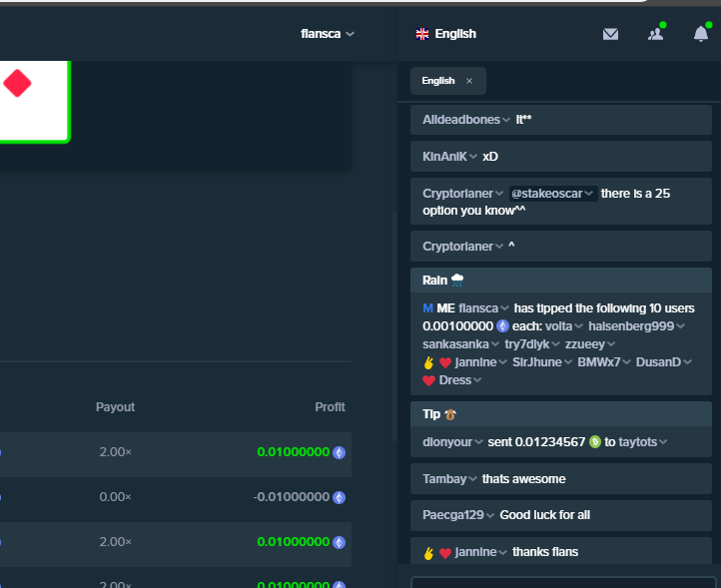The image size is (721, 588).
Task: Click 'thats awesome' chat message
Action: [523, 479]
